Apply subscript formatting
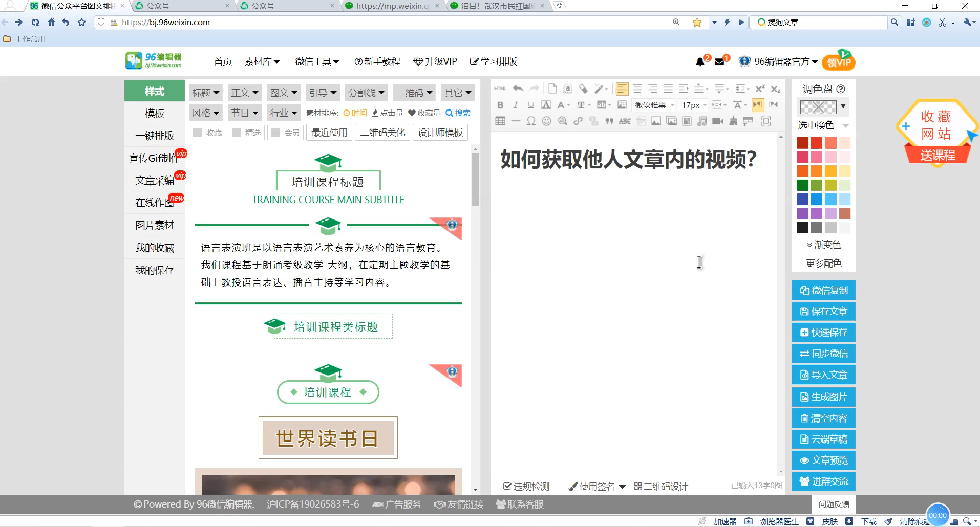980x527 pixels. click(x=775, y=89)
